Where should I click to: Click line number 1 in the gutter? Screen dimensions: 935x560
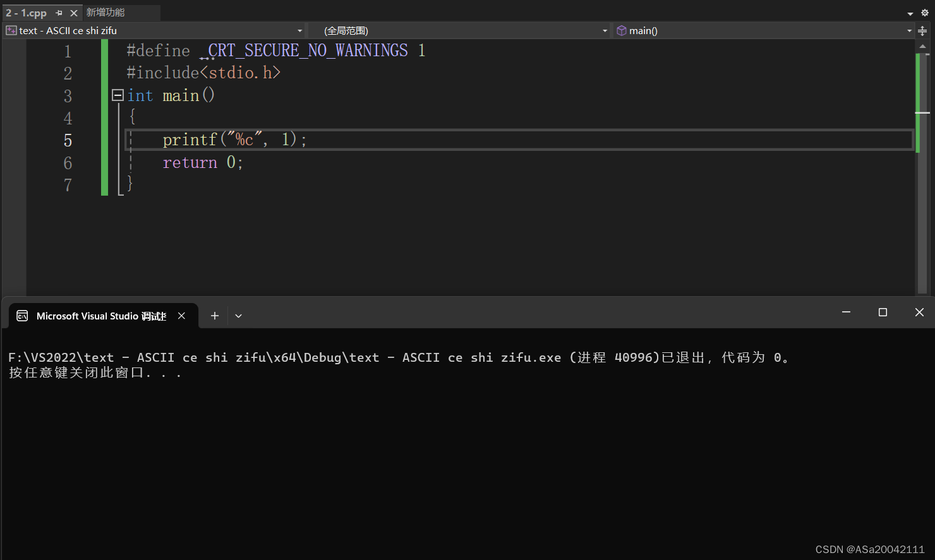68,51
